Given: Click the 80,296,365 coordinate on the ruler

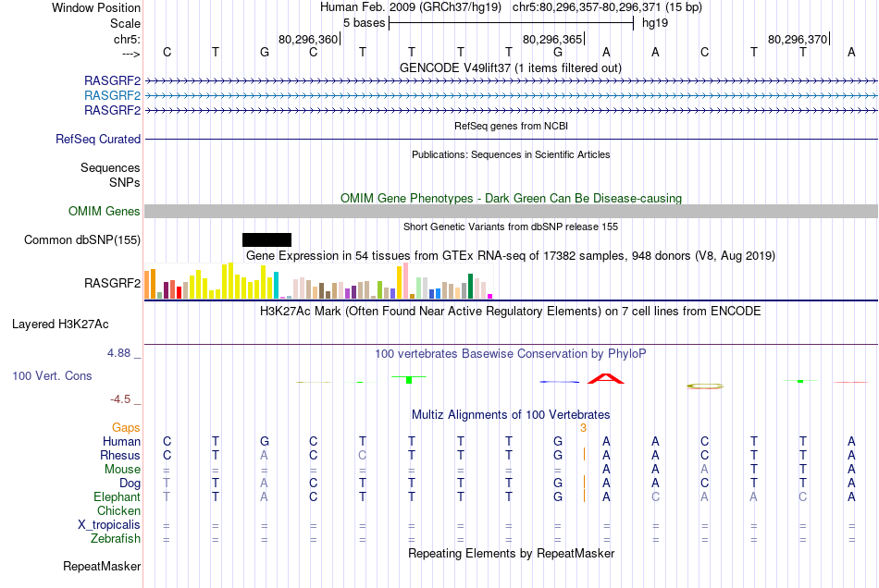Looking at the screenshot, I should tap(552, 39).
